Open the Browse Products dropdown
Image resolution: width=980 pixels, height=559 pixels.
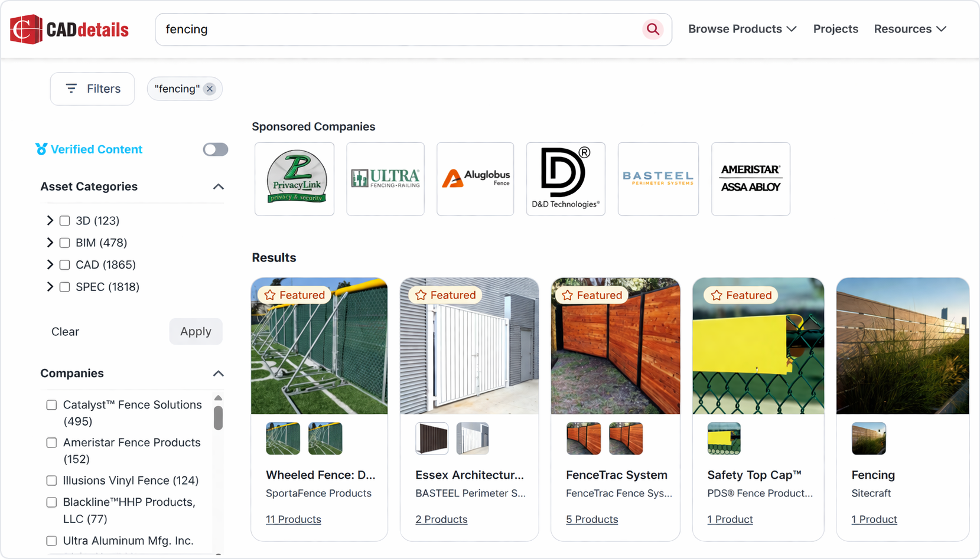tap(743, 29)
